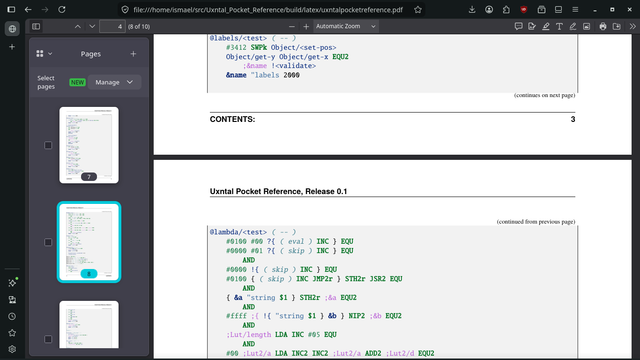
Task: Toggle the PDF sidebar panel
Action: click(36, 27)
